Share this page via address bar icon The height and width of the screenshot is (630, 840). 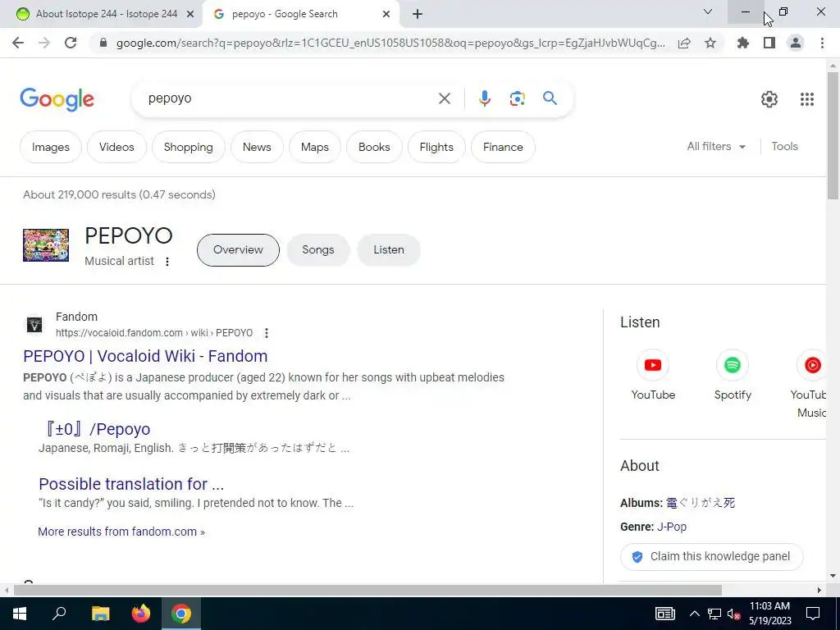point(684,43)
